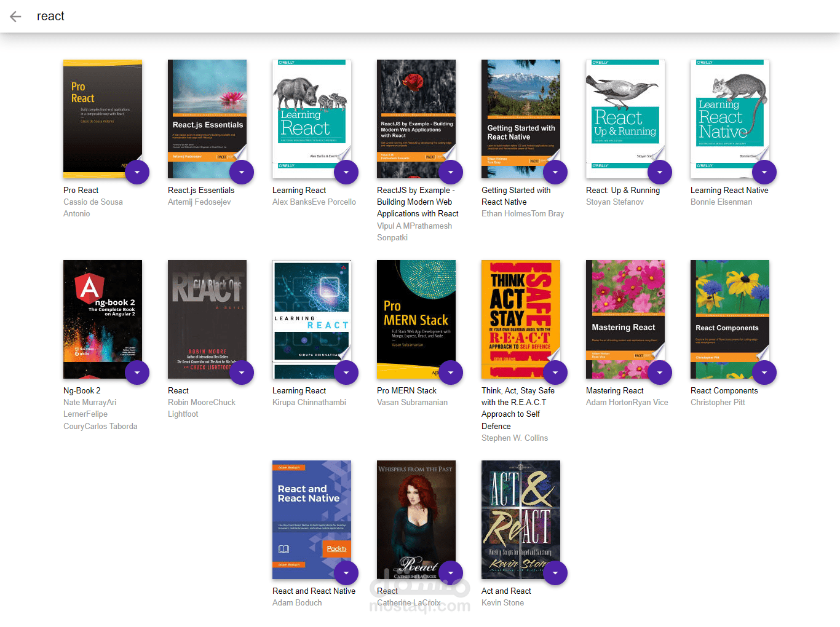Click the 'Act and React' title text
Viewport: 840px width, 627px height.
[x=506, y=591]
